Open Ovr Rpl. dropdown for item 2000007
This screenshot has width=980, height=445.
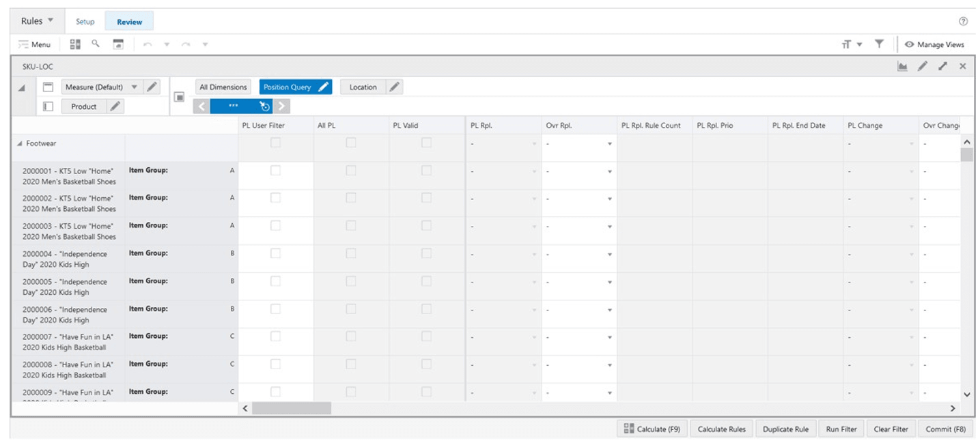pos(609,338)
